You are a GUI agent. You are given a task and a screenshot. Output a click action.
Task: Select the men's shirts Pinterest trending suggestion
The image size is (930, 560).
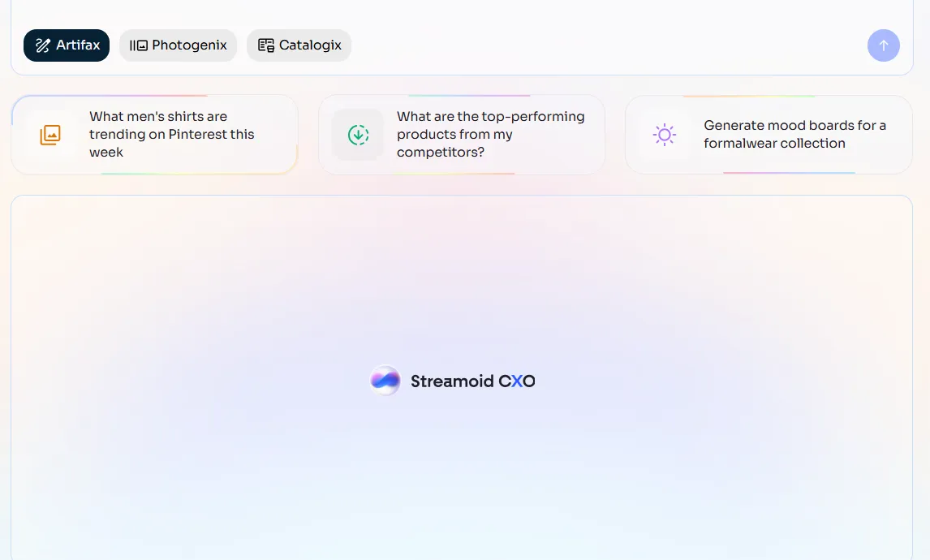point(171,135)
